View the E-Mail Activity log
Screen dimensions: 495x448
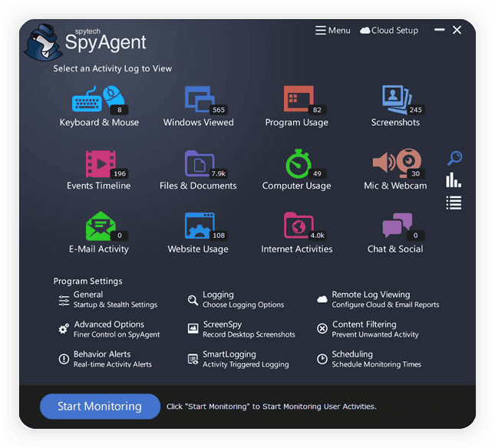click(x=99, y=233)
